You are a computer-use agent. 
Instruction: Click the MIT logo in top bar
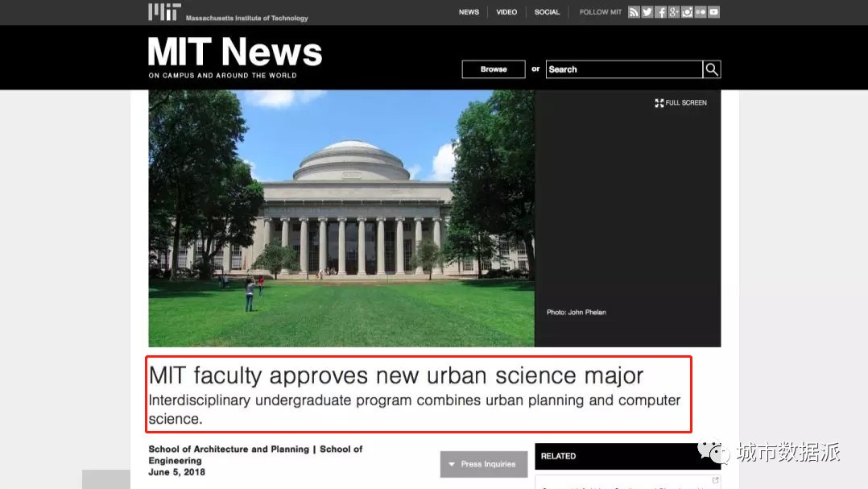[164, 11]
